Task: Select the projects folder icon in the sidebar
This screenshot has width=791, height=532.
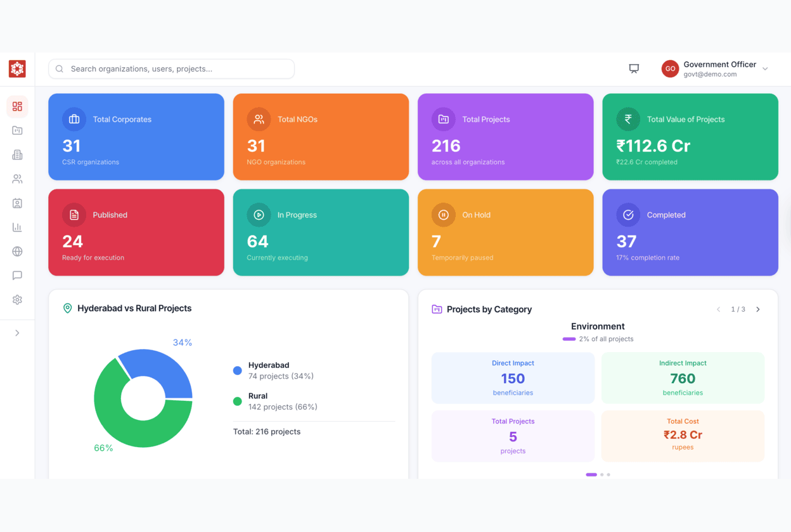Action: pyautogui.click(x=17, y=130)
